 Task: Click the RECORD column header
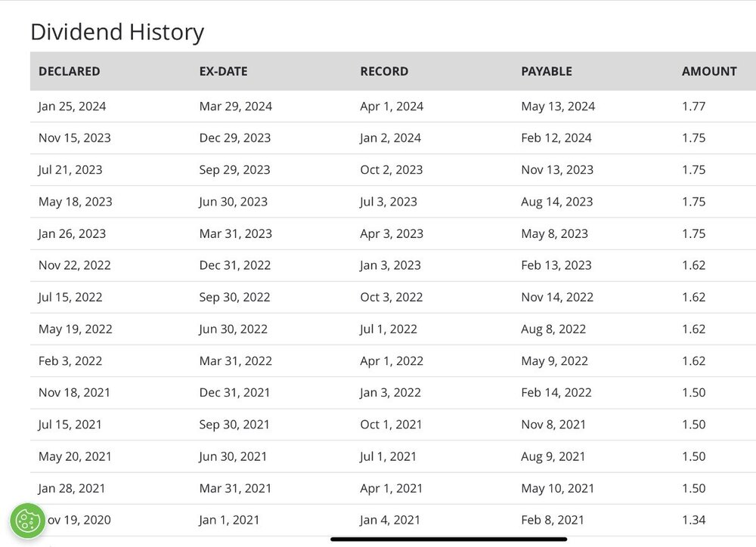point(384,71)
